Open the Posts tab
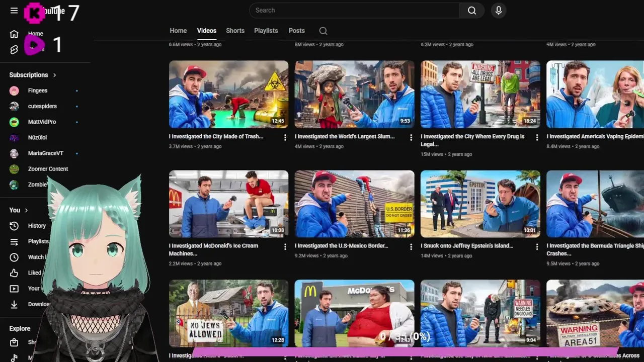 297,31
